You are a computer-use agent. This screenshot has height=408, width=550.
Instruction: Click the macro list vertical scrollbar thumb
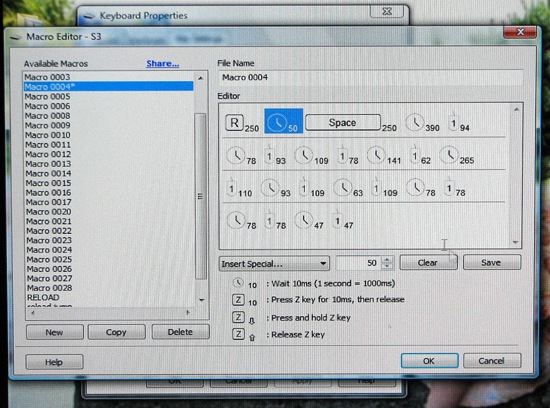[201, 196]
